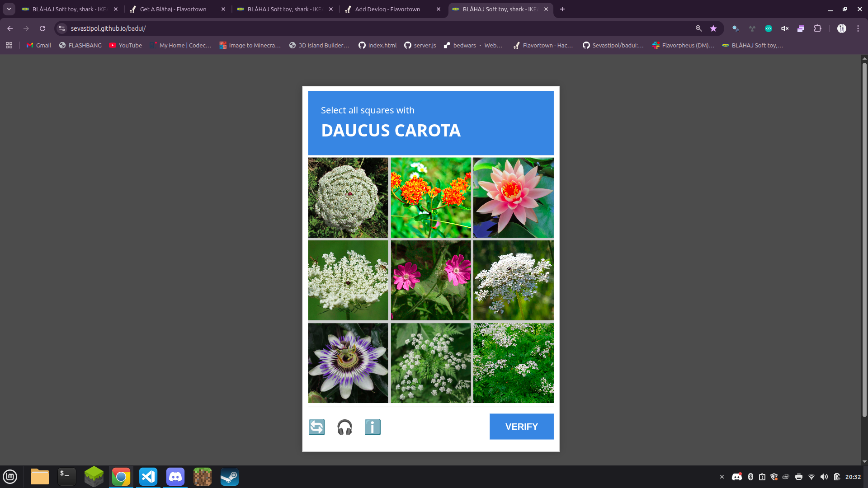Switch to the Get A Blåhaj tab
The width and height of the screenshot is (868, 488).
173,9
